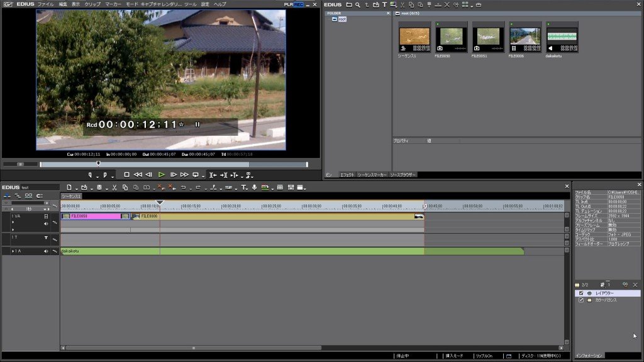Toggle the レイアウター effect checkbox
The image size is (644, 362).
pos(580,293)
